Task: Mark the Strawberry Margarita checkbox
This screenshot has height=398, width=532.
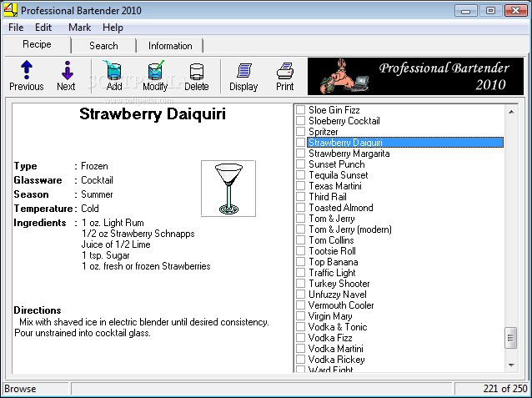Action: click(301, 154)
